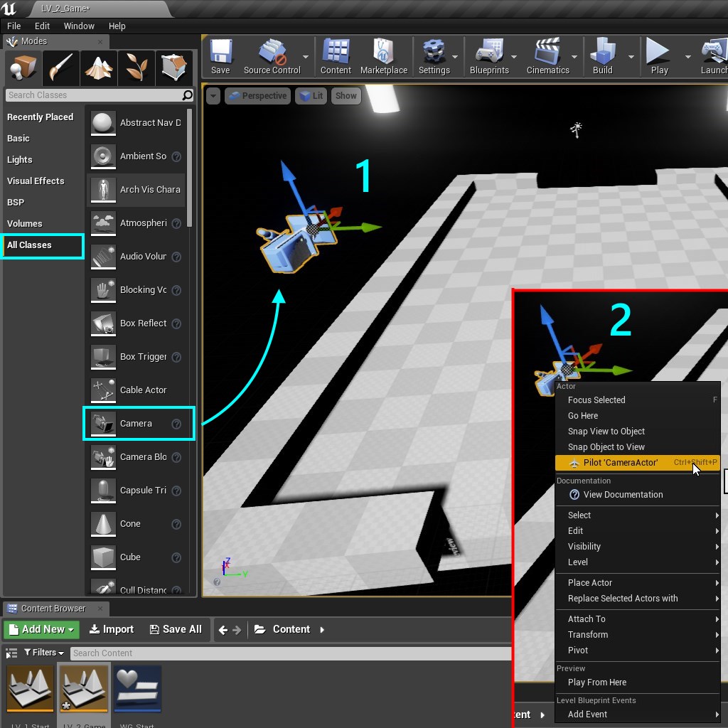
Task: Open the File menu
Action: click(x=14, y=26)
